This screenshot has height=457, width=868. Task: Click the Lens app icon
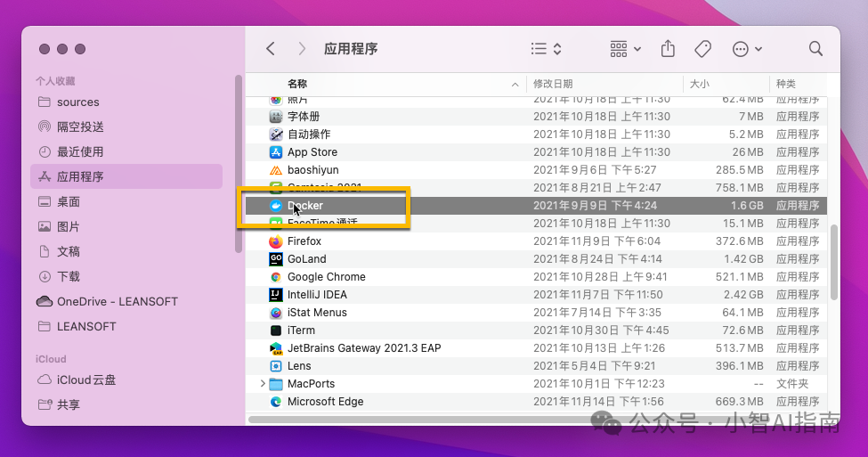pyautogui.click(x=276, y=365)
